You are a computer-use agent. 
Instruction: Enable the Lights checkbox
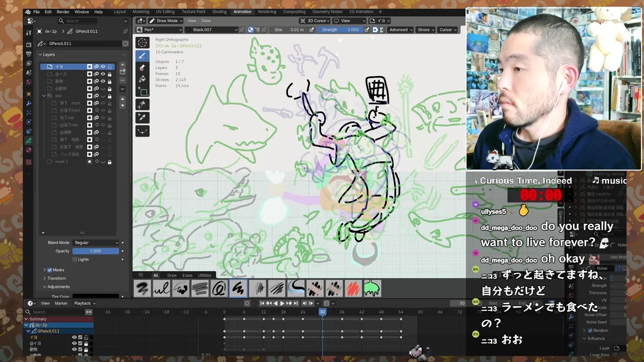pos(75,259)
